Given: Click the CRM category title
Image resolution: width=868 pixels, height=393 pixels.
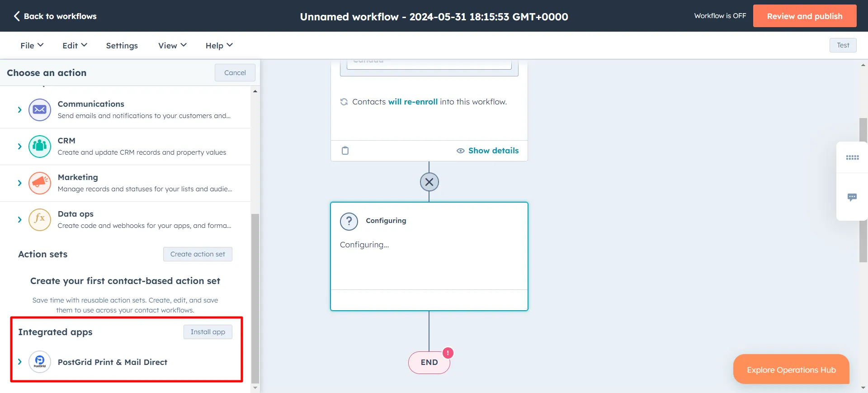Looking at the screenshot, I should 66,141.
